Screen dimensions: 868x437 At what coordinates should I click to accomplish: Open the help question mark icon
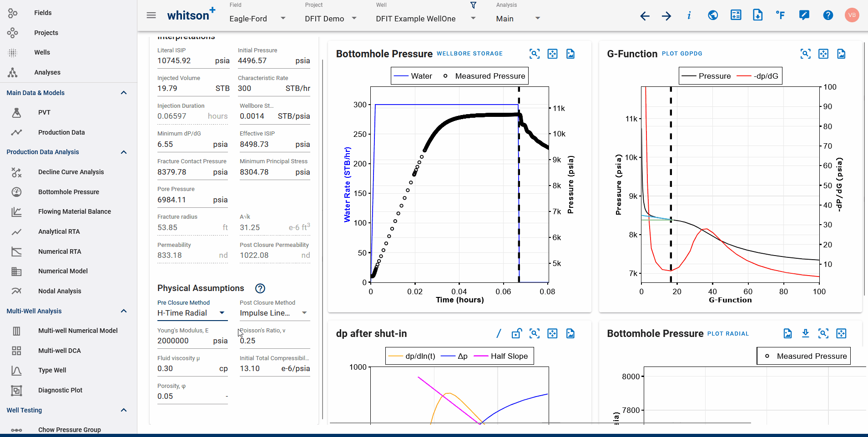point(828,15)
